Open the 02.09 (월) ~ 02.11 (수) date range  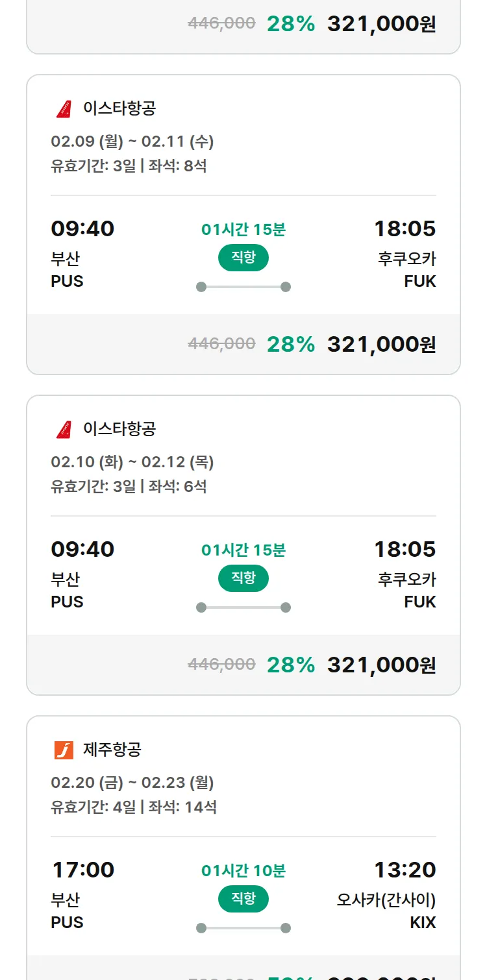pos(132,141)
